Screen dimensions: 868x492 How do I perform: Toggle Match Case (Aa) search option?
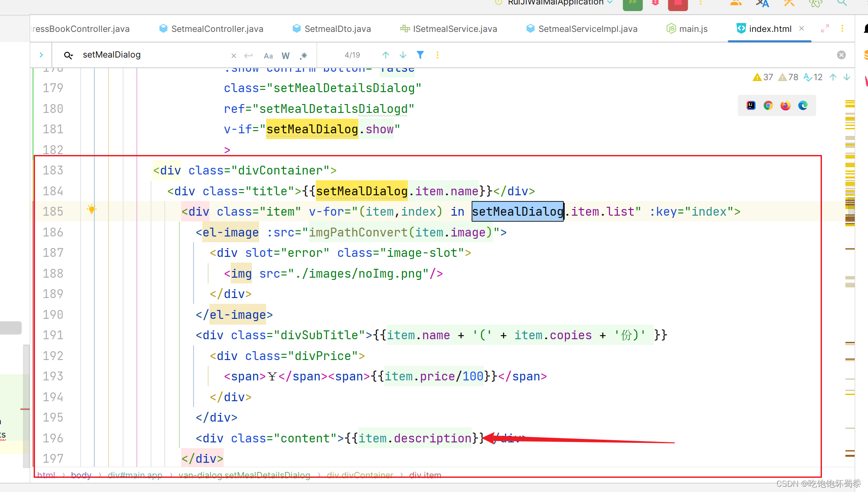[268, 56]
